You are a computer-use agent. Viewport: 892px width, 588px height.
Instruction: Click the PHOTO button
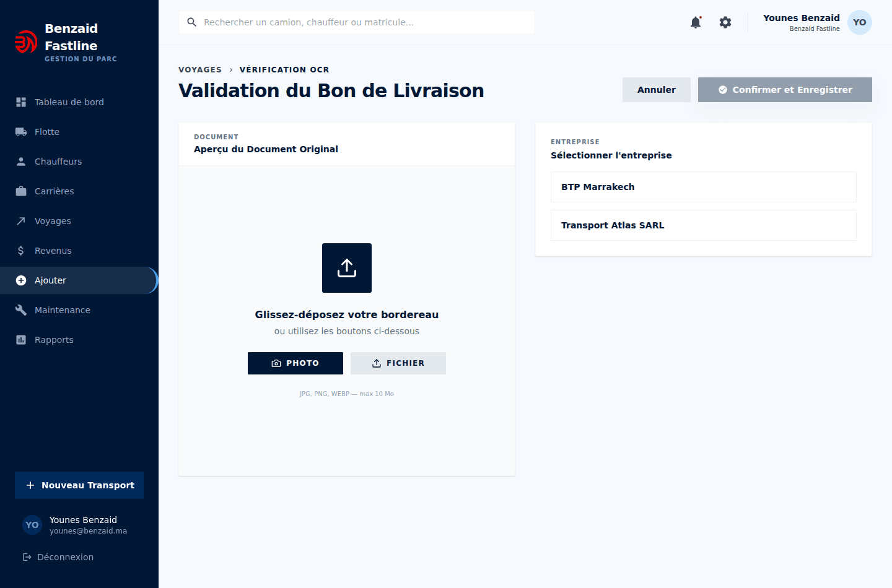click(295, 363)
